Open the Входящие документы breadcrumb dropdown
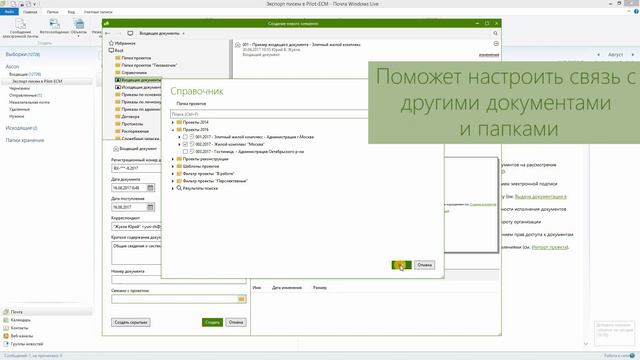This screenshot has width=640, height=360. [x=183, y=33]
